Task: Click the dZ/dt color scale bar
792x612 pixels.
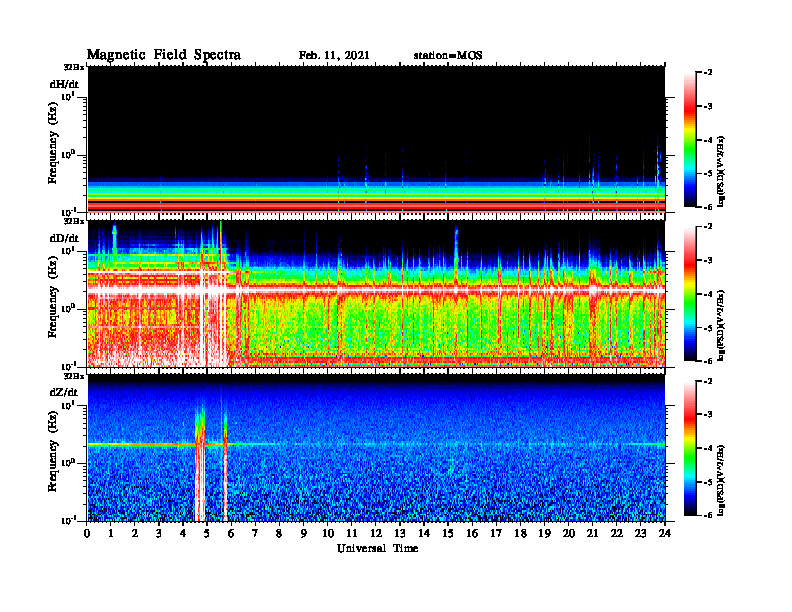Action: tap(690, 448)
